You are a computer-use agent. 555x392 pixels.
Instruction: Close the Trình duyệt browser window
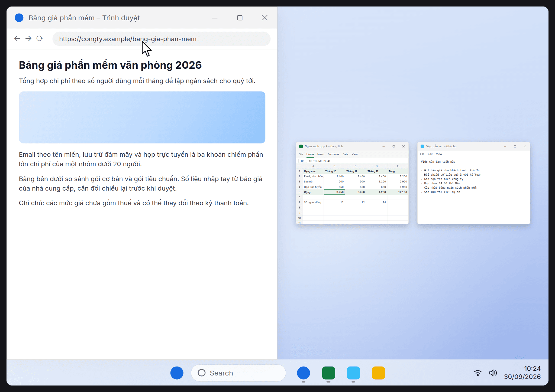(264, 18)
